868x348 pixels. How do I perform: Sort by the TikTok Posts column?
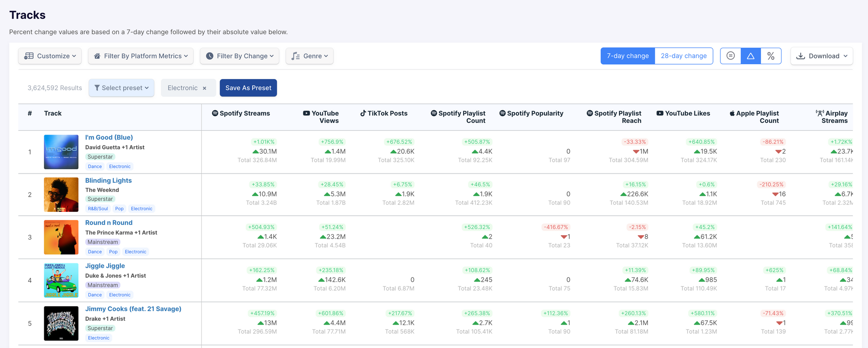click(384, 113)
